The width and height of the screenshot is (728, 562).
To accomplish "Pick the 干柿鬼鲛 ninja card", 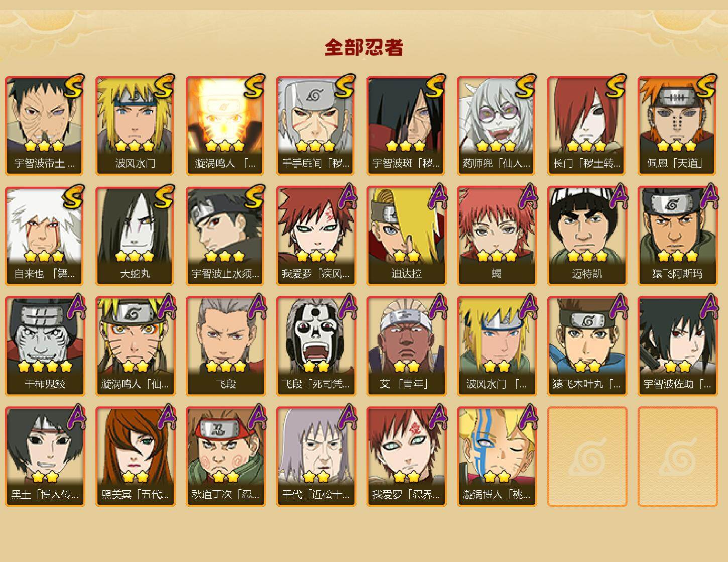I will click(45, 346).
